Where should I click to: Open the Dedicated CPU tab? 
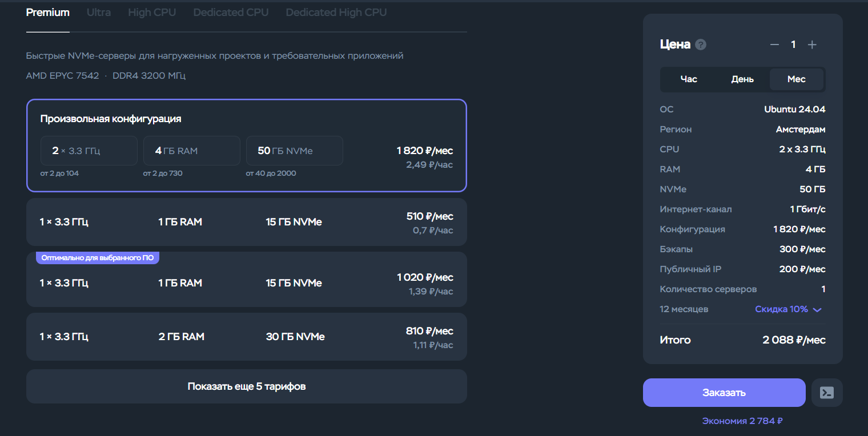(231, 13)
